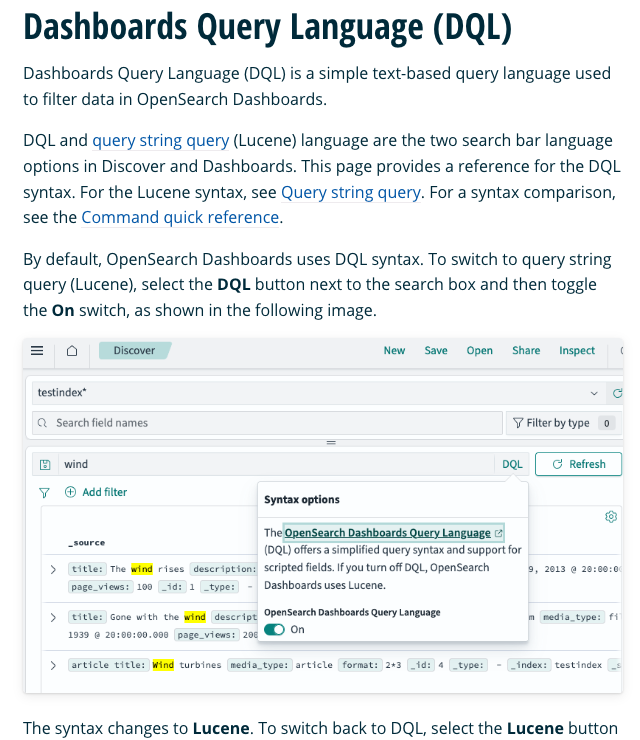The width and height of the screenshot is (640, 740).
Task: Click the filter funnel icon beside Add filter
Action: point(44,493)
